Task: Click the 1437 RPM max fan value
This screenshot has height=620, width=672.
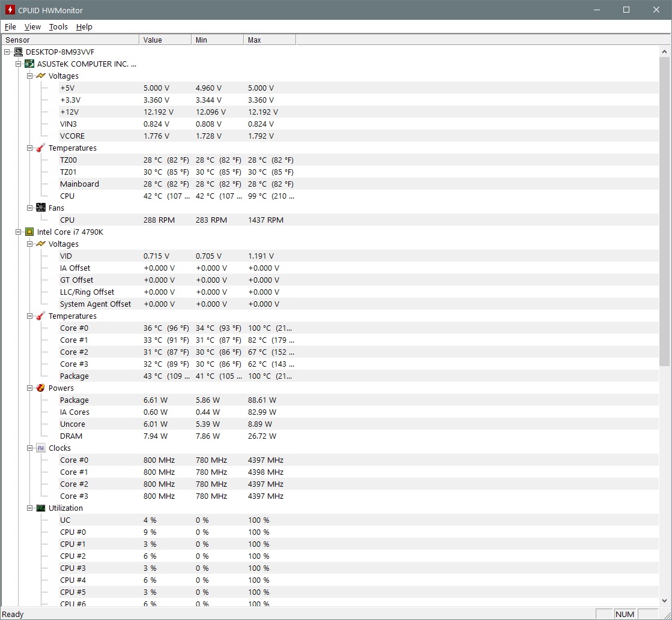Action: click(x=265, y=220)
